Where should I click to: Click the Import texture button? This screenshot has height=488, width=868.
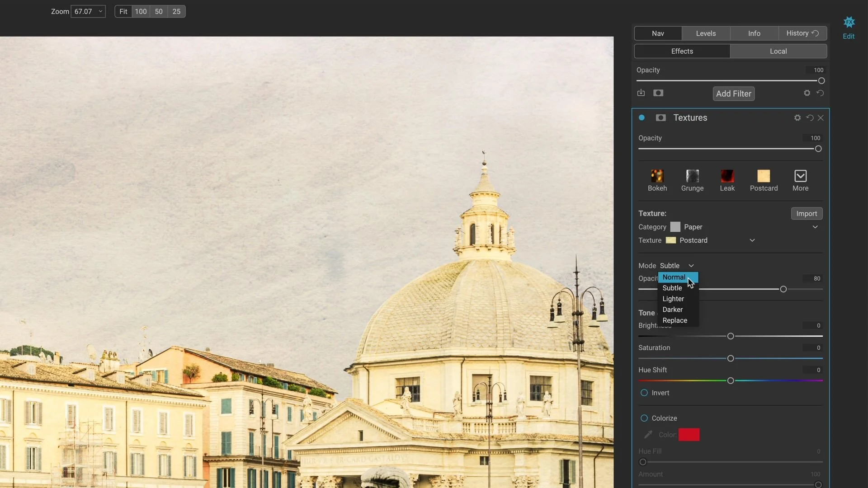[x=807, y=213]
